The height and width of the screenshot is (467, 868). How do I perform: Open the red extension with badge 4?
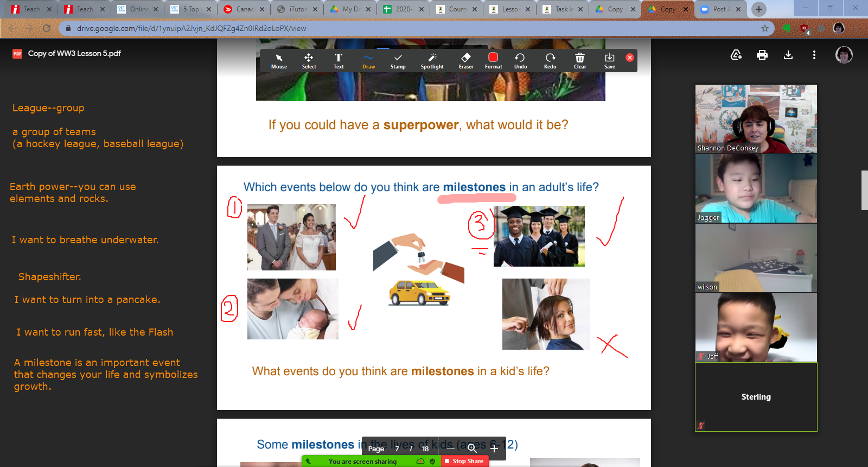coord(805,29)
